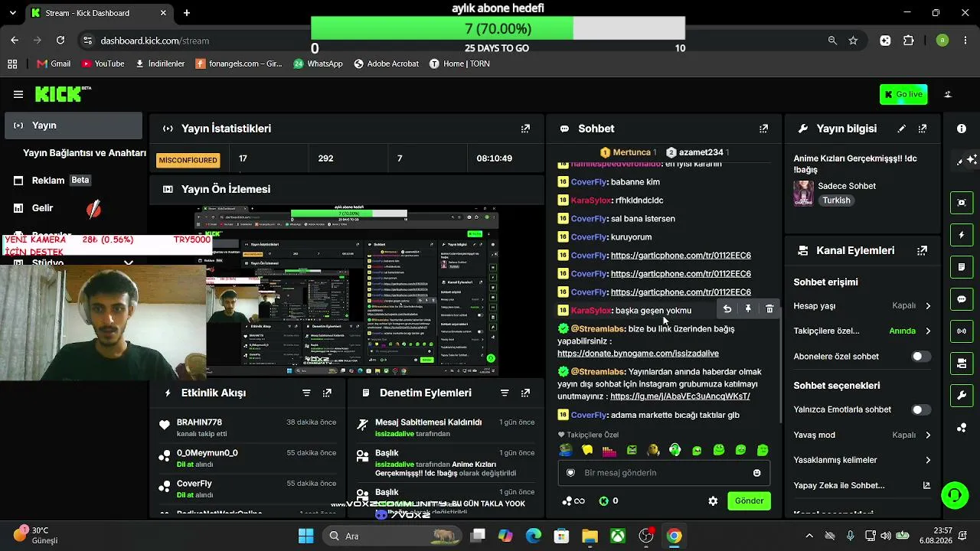The height and width of the screenshot is (551, 980).
Task: Type in the Bir mesaj gönderin field
Action: click(x=664, y=473)
